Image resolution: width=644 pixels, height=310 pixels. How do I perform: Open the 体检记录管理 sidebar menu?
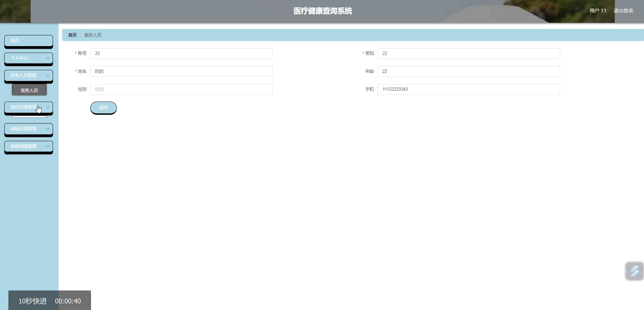click(24, 129)
